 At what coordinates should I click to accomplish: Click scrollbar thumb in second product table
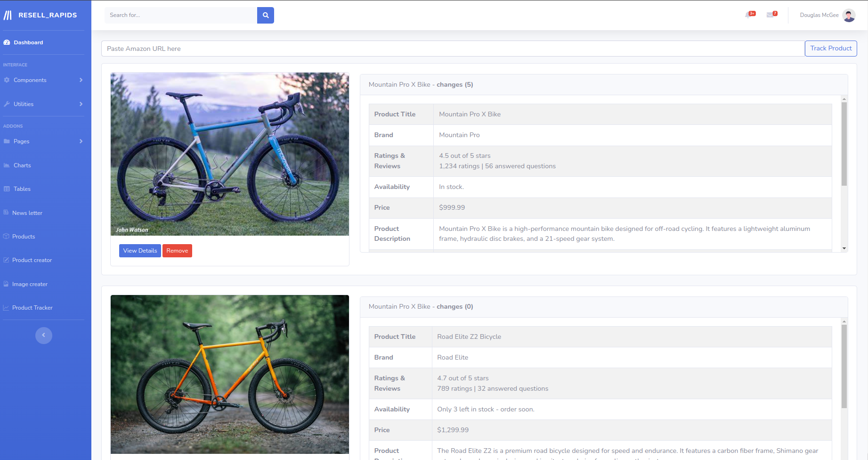[844, 366]
